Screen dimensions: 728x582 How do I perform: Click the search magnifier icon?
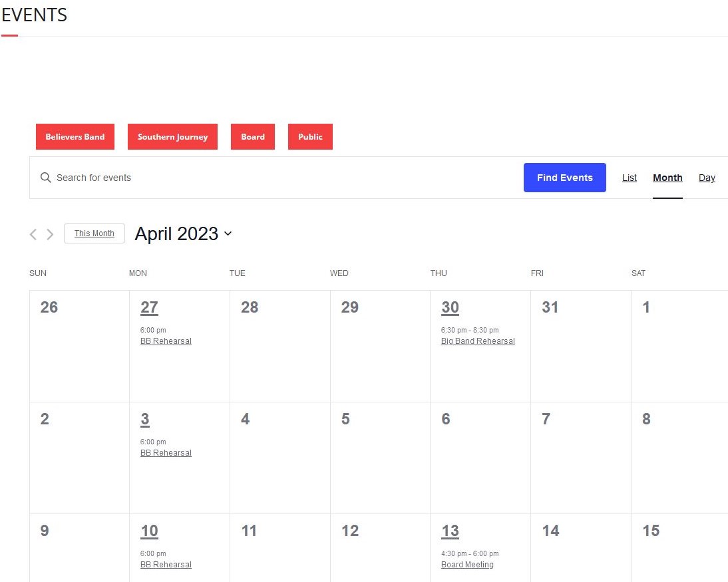tap(45, 178)
